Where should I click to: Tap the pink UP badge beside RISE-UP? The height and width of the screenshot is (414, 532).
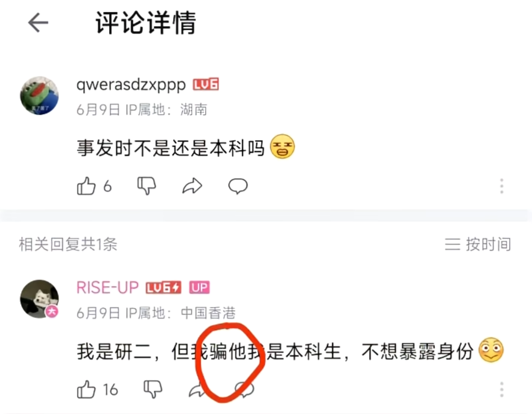(200, 287)
